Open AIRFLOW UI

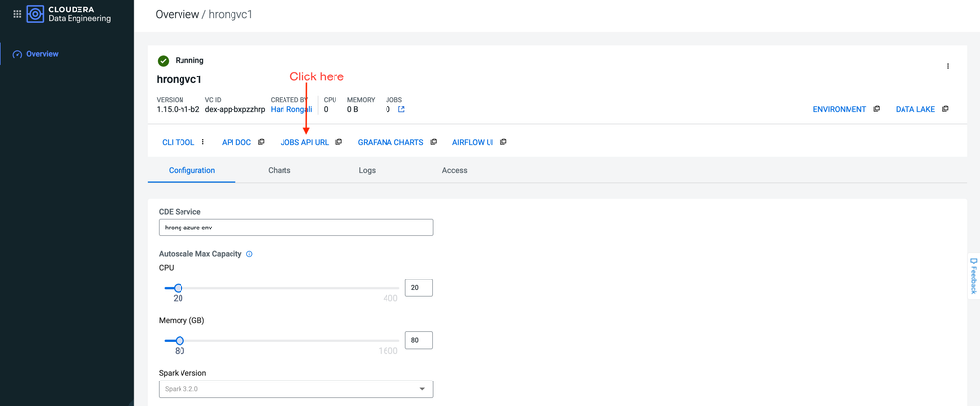[x=473, y=142]
